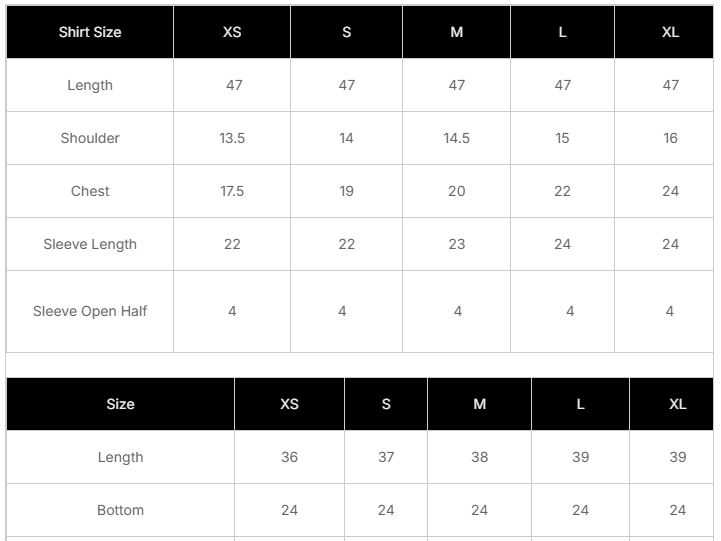Click the Chest row label
The width and height of the screenshot is (721, 541).
pos(90,191)
